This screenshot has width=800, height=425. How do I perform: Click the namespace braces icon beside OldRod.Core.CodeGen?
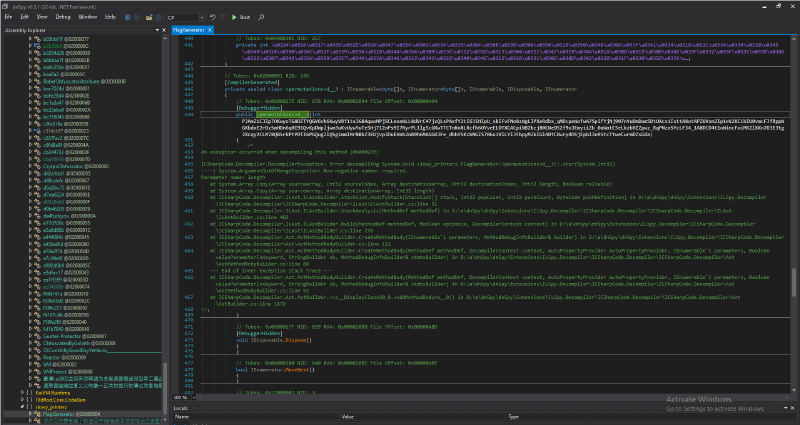pyautogui.click(x=30, y=400)
